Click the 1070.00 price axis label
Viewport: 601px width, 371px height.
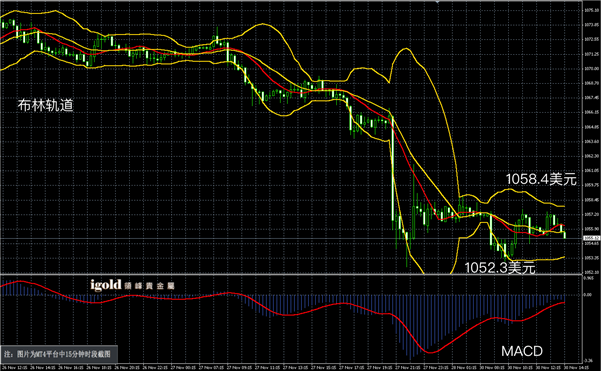591,69
